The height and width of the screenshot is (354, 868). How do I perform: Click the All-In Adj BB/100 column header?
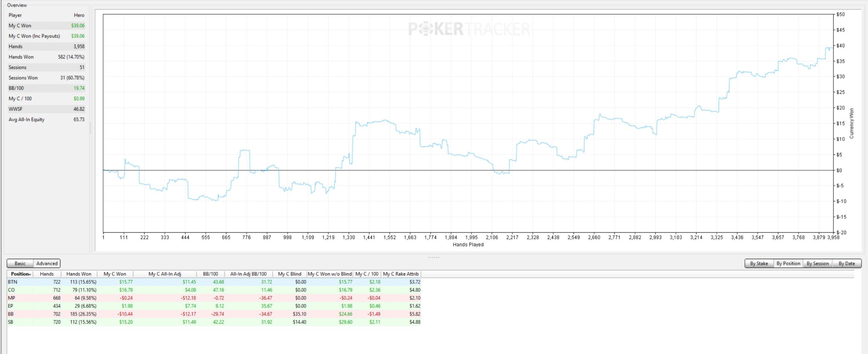(248, 274)
